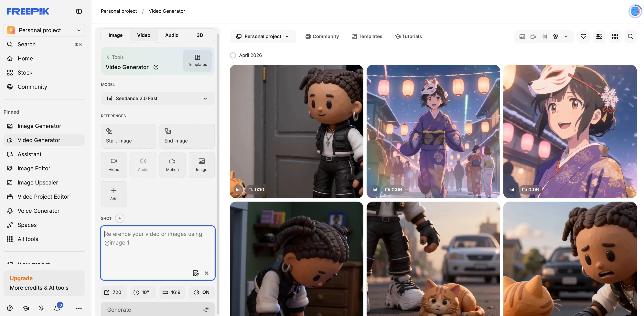
Task: Switch to grid layout view icon
Action: pyautogui.click(x=615, y=37)
